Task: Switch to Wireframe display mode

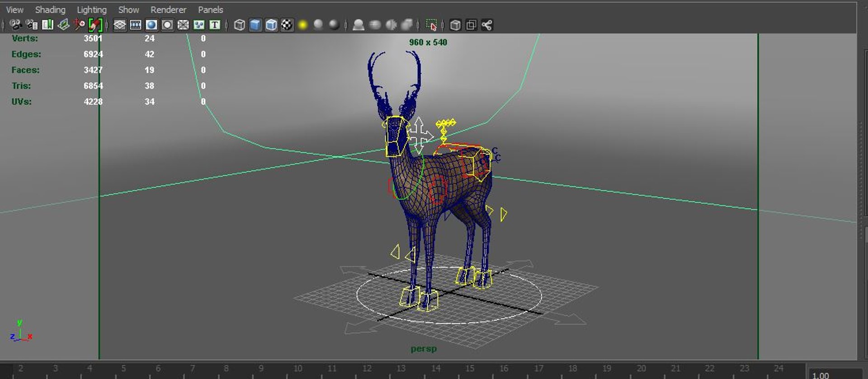Action: 240,25
